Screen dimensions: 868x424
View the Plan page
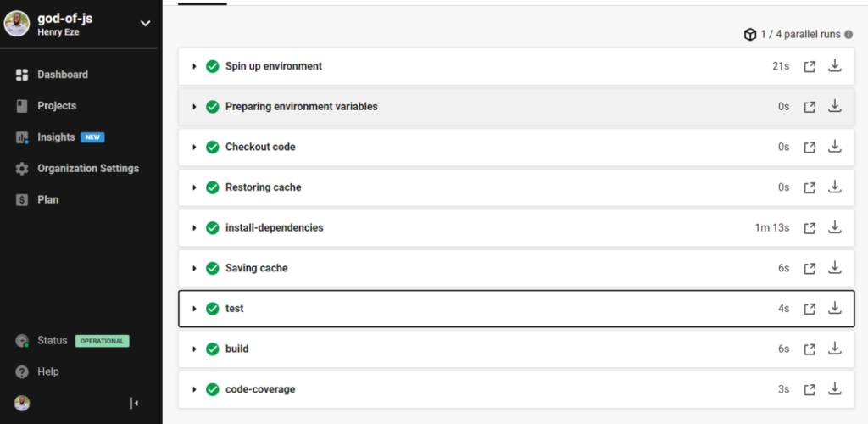tap(47, 200)
